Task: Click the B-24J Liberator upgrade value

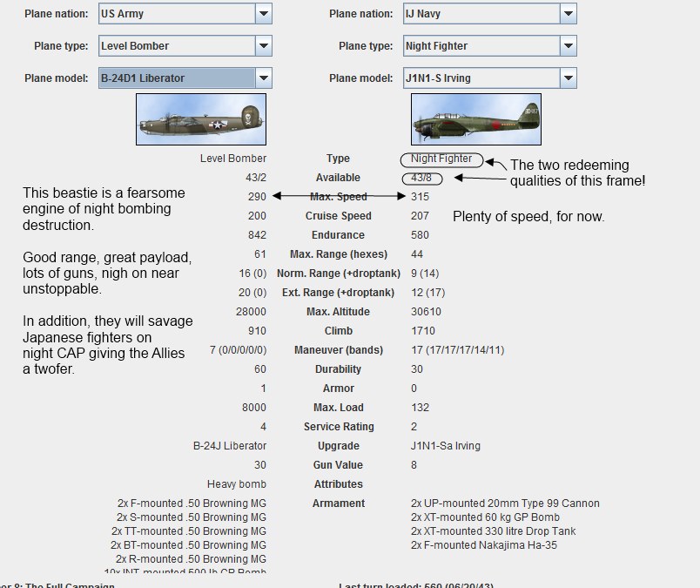Action: [230, 446]
